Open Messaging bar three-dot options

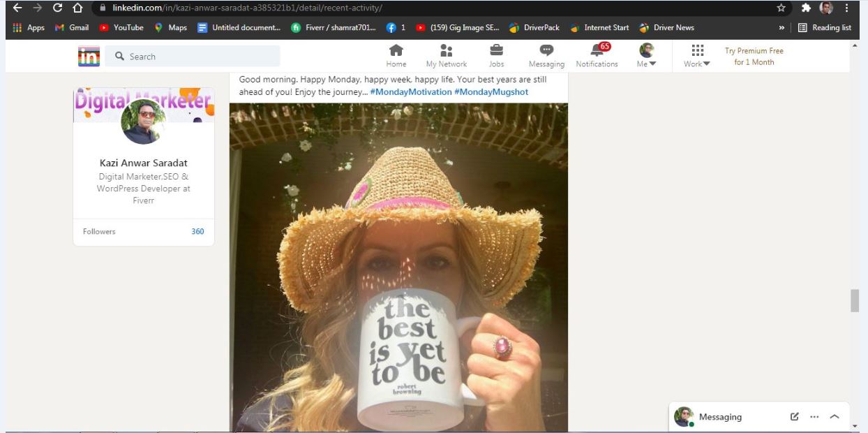pos(814,417)
